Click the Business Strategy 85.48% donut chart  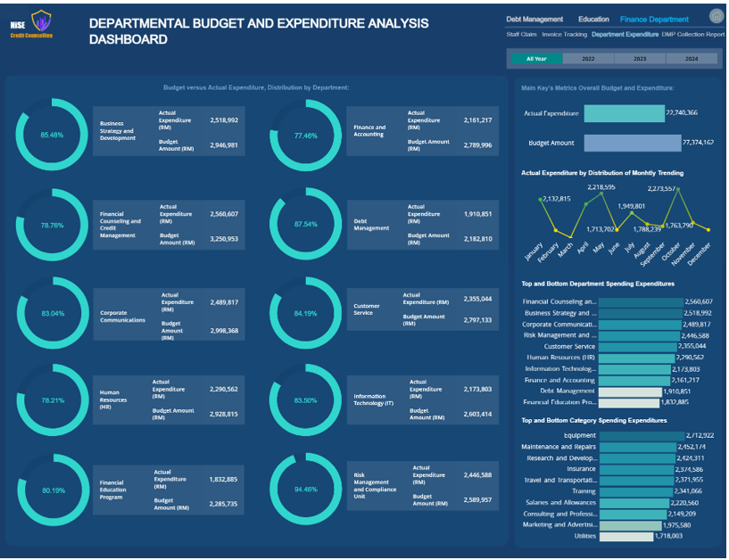pyautogui.click(x=52, y=135)
